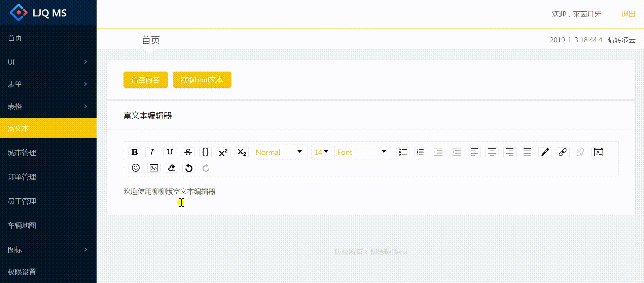Click the 富文本编辑器 card title
644x283 pixels.
(147, 116)
